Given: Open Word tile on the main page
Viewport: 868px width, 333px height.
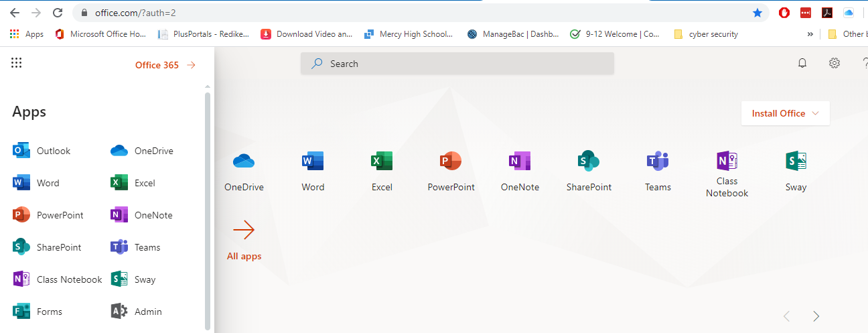Looking at the screenshot, I should pyautogui.click(x=313, y=172).
